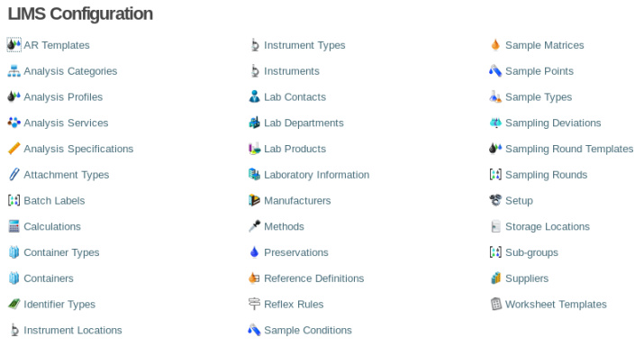Click the microscope icon beside Instruments
Viewport: 644px width, 347px height.
[x=255, y=70]
